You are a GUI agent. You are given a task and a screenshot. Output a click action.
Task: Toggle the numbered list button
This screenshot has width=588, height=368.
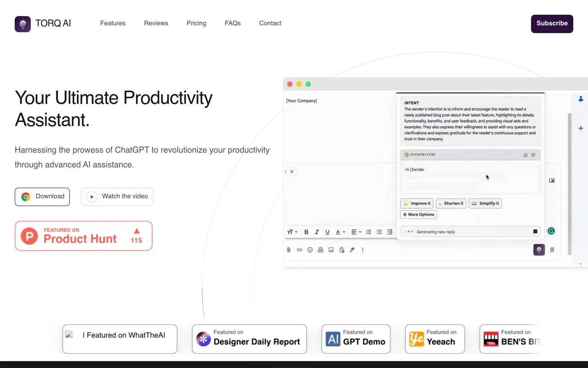(368, 232)
